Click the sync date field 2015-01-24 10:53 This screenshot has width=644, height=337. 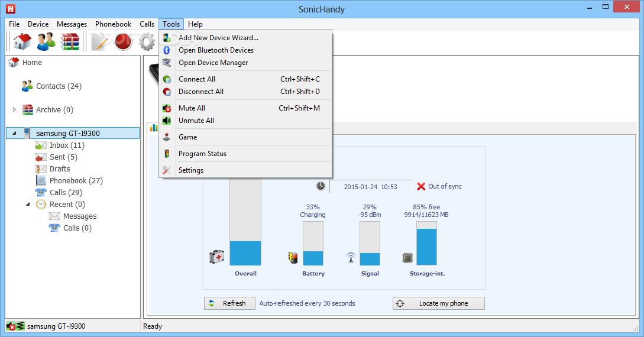click(370, 187)
